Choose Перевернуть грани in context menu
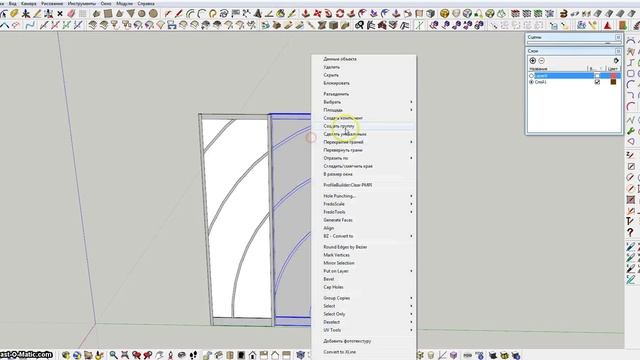640x360 pixels. point(343,150)
